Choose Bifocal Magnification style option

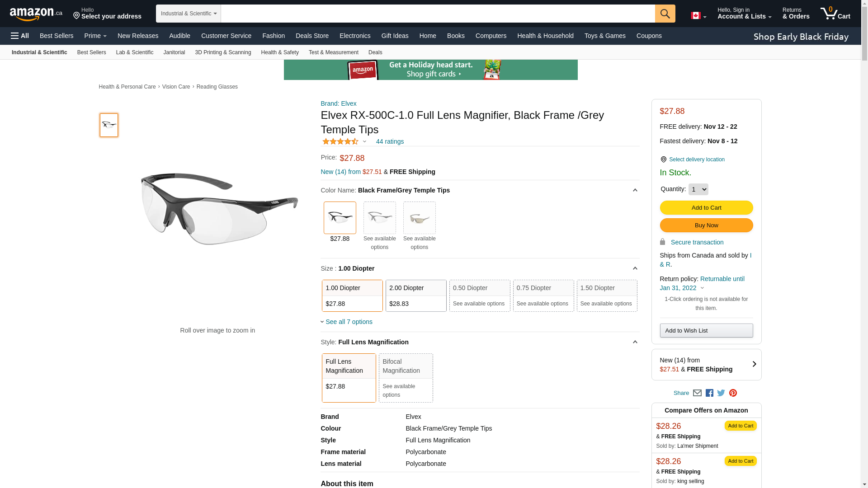point(406,378)
